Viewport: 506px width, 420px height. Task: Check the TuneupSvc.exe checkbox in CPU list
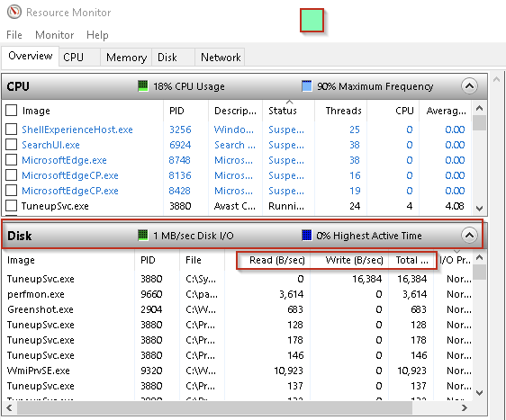click(x=12, y=206)
